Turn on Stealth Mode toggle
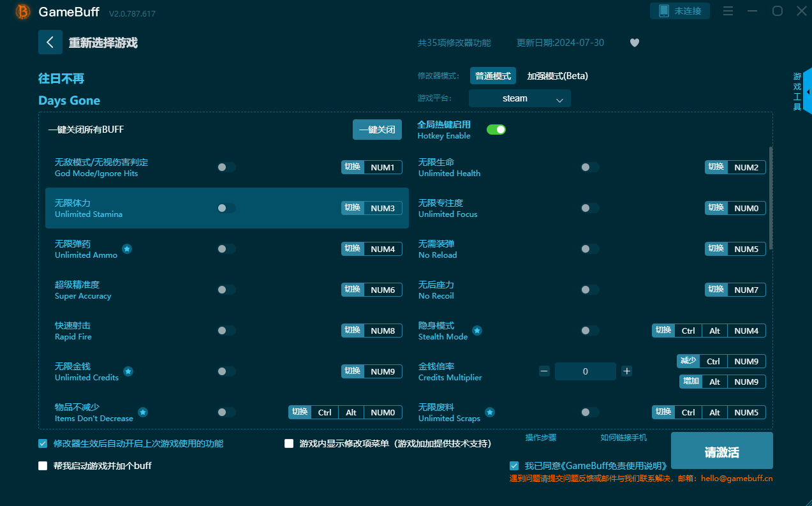 (x=590, y=331)
